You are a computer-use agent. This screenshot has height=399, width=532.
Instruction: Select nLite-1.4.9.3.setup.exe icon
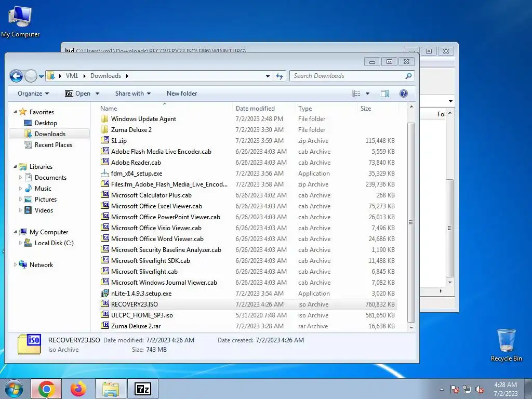coord(105,293)
